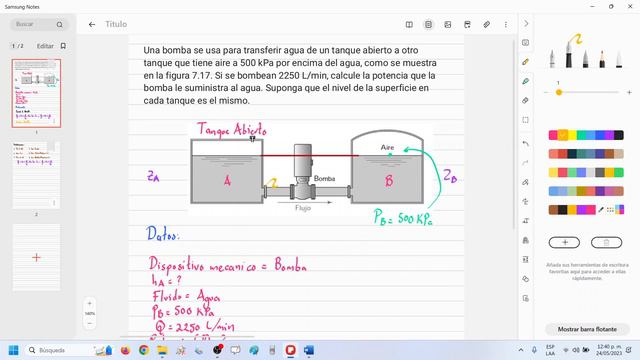Click the undo arrow

point(526,144)
